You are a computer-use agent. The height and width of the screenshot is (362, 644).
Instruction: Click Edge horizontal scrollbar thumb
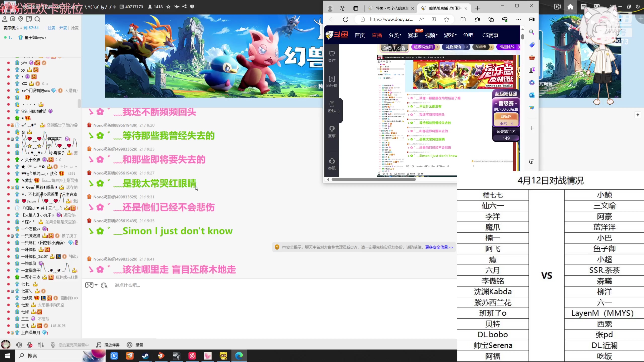(373, 179)
